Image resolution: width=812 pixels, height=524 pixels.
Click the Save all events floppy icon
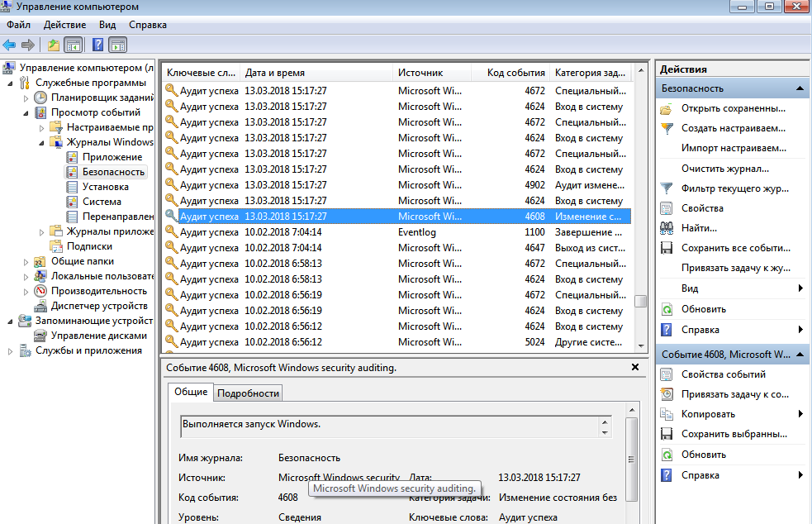(667, 248)
